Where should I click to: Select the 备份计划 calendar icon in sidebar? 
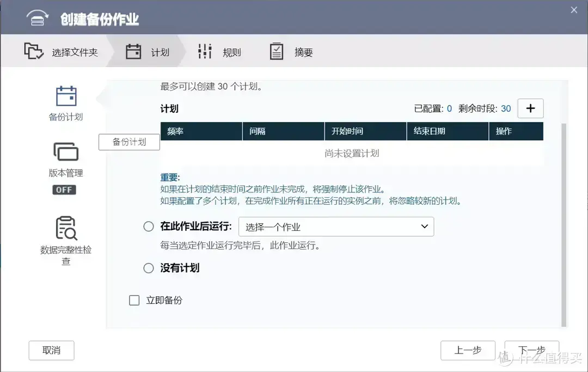point(65,95)
